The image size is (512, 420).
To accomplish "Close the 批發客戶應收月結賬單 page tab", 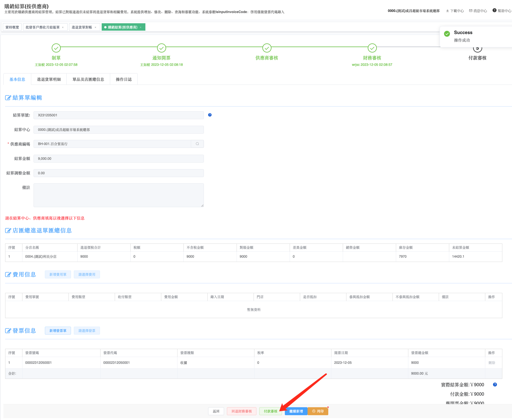I will [63, 28].
